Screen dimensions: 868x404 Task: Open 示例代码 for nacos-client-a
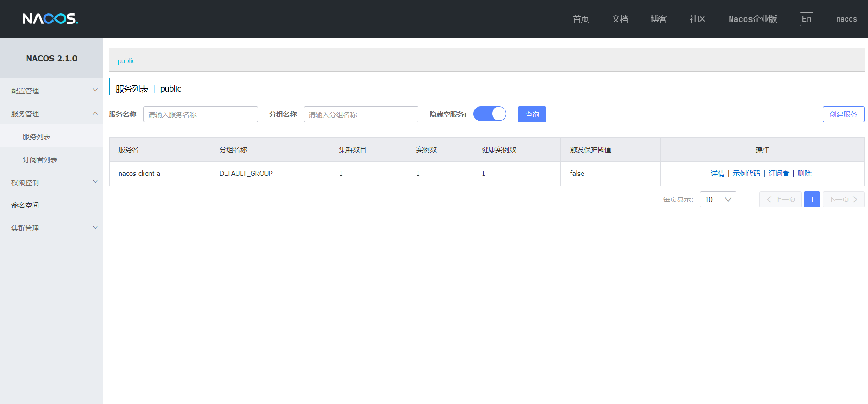pos(746,174)
